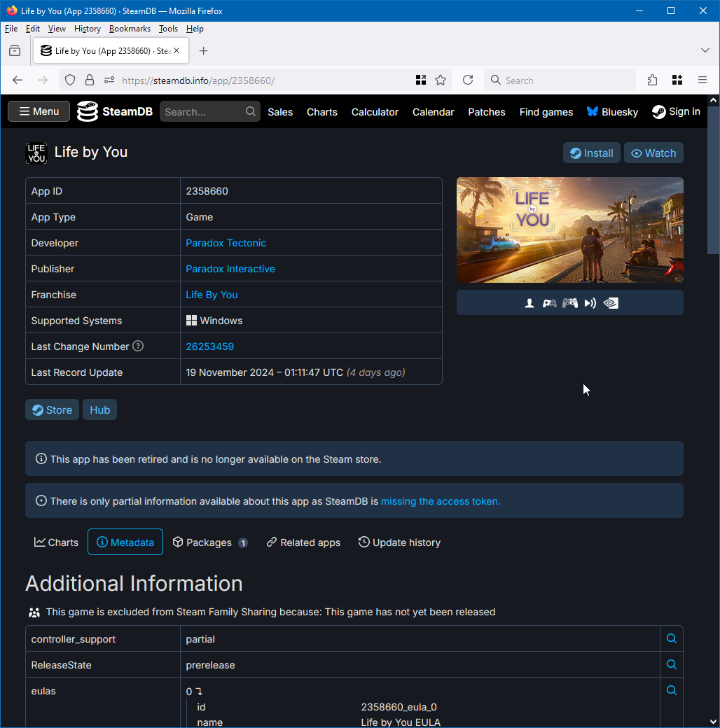Open the Patches page

(486, 112)
